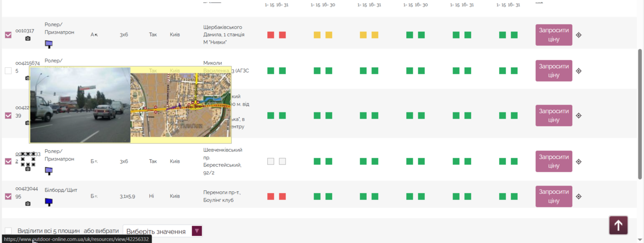Viewport: 644px width, 243px height.
Task: Click address 'Перемоги пр-т., Боулінг клуб'
Action: pos(222,196)
